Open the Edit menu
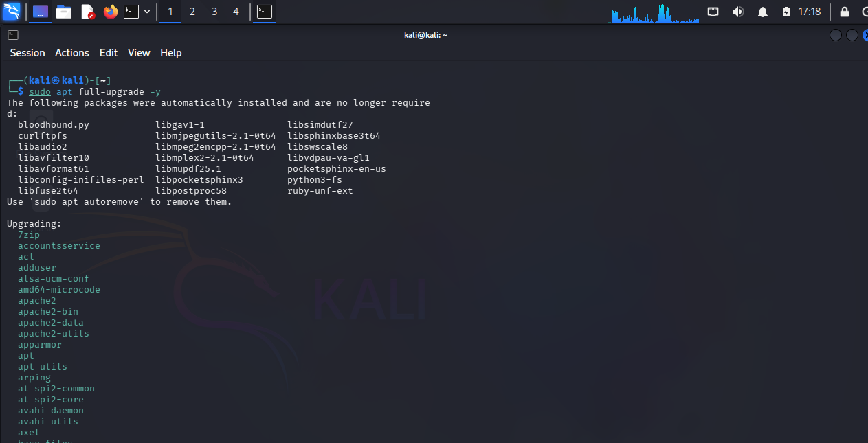Viewport: 868px width, 443px height. point(109,53)
